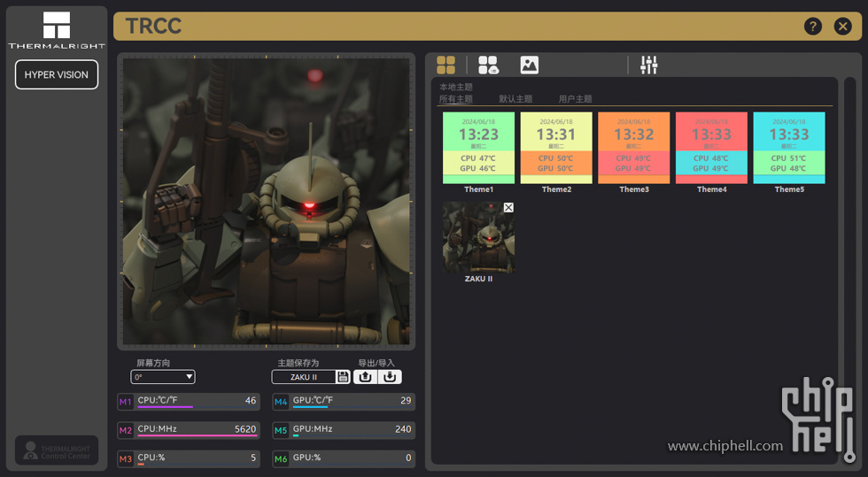The height and width of the screenshot is (477, 868).
Task: Select the M6 GPU percent tag
Action: [281, 459]
